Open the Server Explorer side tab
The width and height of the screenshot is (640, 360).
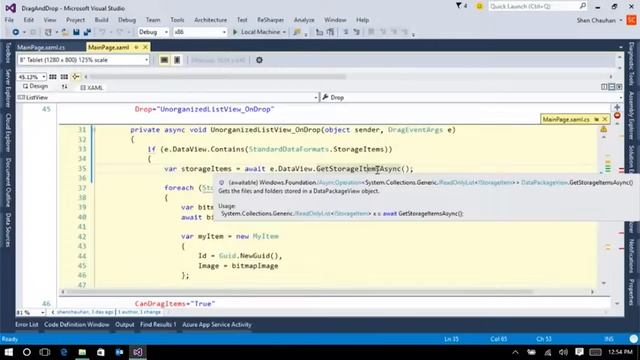[x=8, y=88]
